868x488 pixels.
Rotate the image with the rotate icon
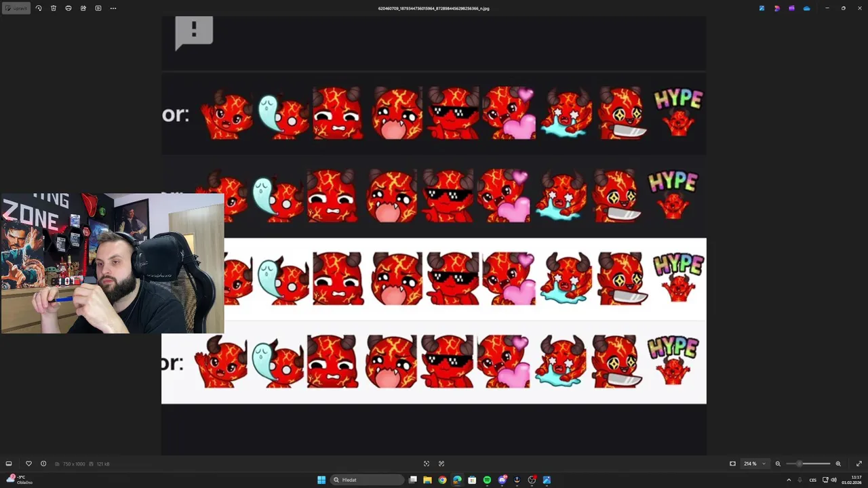tap(39, 8)
